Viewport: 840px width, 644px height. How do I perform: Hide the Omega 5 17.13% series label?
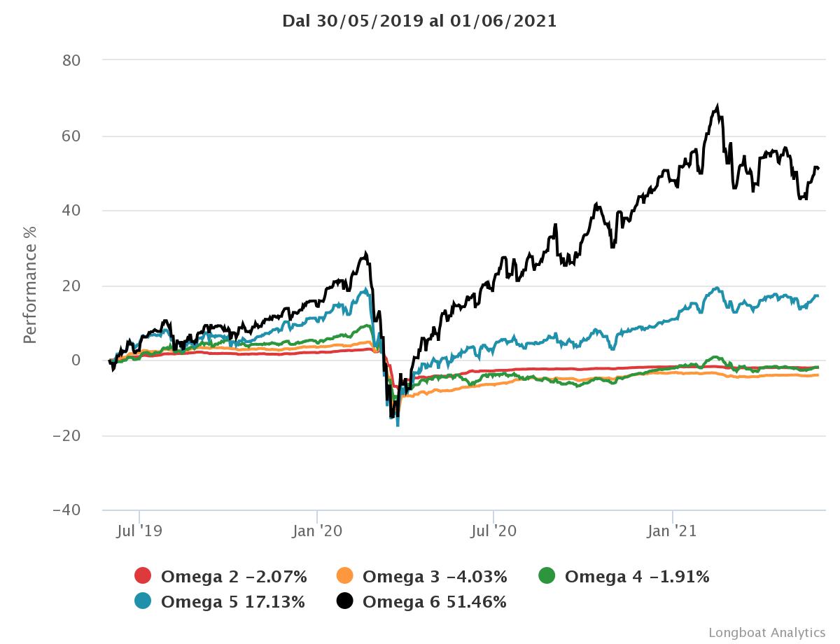click(x=233, y=602)
